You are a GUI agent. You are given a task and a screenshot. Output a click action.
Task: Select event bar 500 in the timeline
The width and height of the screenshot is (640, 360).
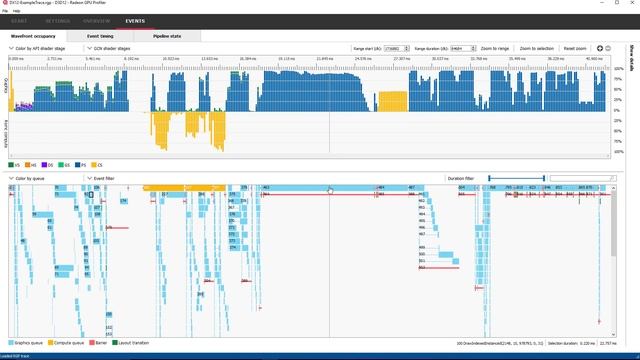click(x=446, y=255)
